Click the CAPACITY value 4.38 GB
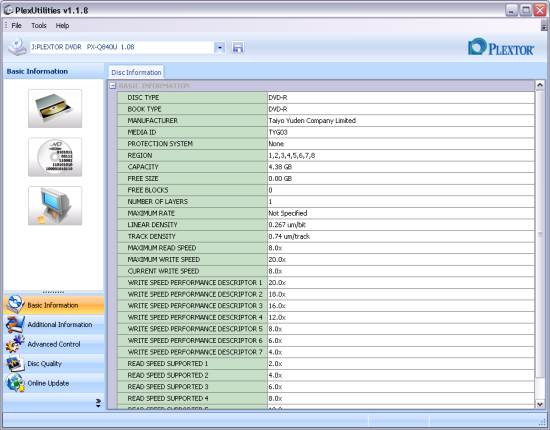550x430 pixels. point(280,167)
